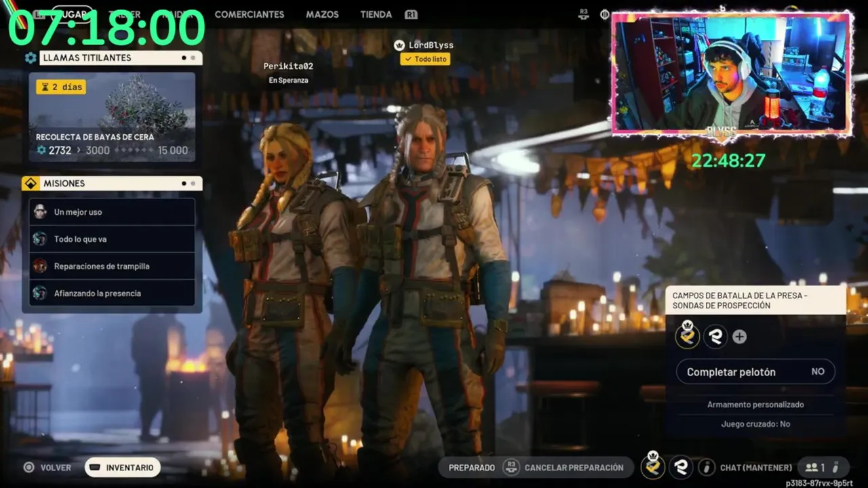This screenshot has width=868, height=488.
Task: Toggle the 'Completar pelotón' option
Action: (x=755, y=371)
